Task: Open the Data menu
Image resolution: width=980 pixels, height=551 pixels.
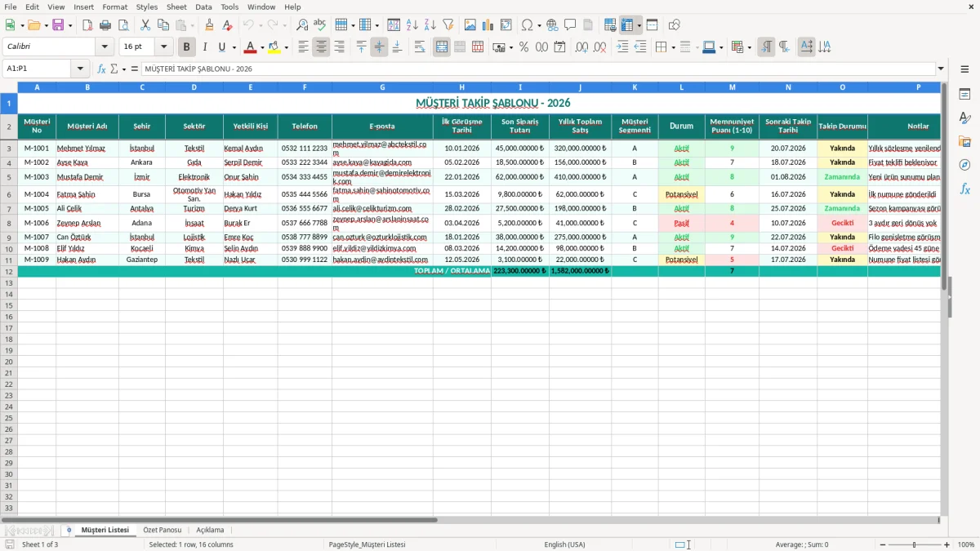Action: click(204, 7)
